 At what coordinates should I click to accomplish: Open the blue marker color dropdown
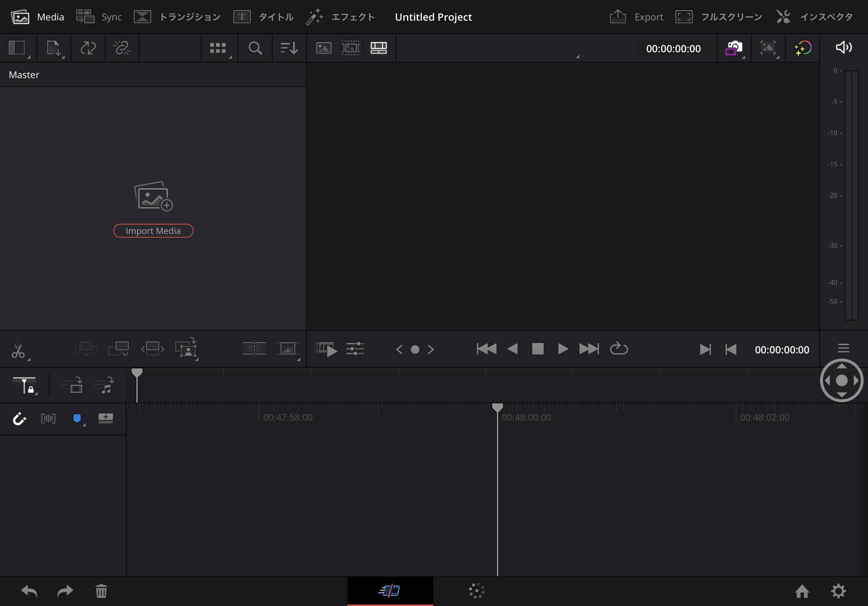(x=77, y=419)
